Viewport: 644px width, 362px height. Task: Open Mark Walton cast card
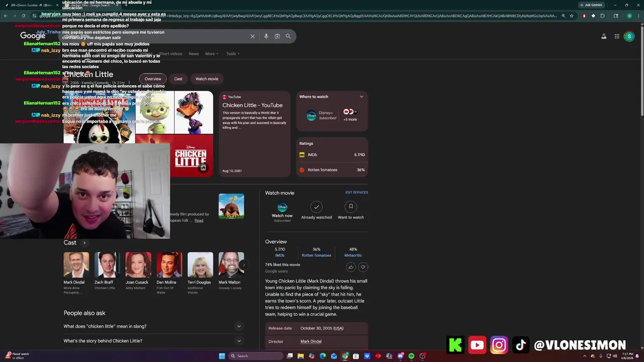[x=231, y=272]
